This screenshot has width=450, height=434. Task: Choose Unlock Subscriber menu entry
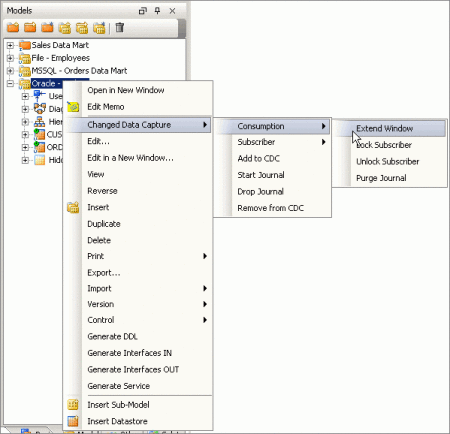(x=388, y=161)
